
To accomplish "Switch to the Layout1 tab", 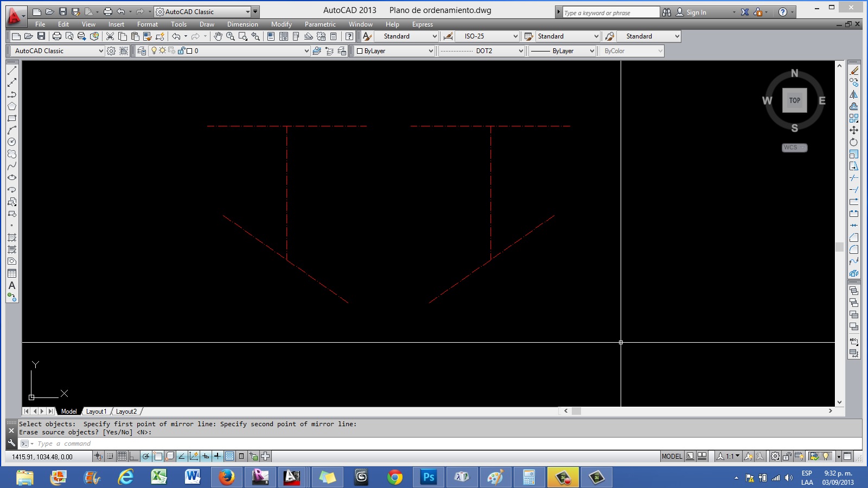I will pos(97,411).
